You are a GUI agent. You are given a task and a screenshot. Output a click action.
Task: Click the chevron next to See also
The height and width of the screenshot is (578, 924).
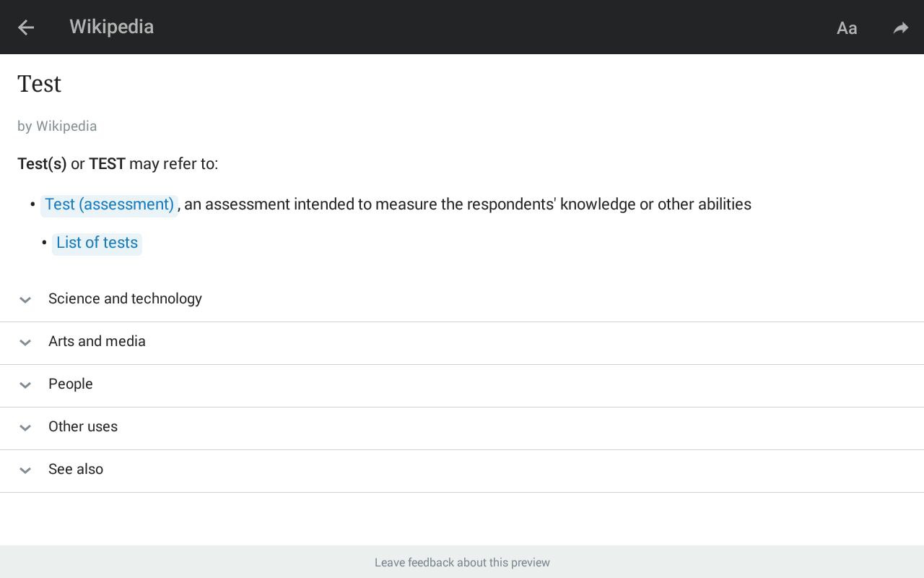pyautogui.click(x=25, y=470)
